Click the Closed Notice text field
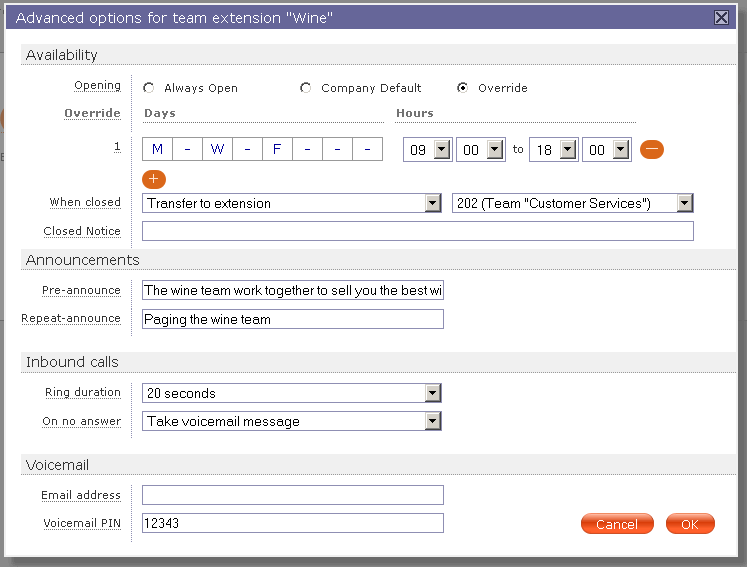The height and width of the screenshot is (567, 747). point(417,231)
